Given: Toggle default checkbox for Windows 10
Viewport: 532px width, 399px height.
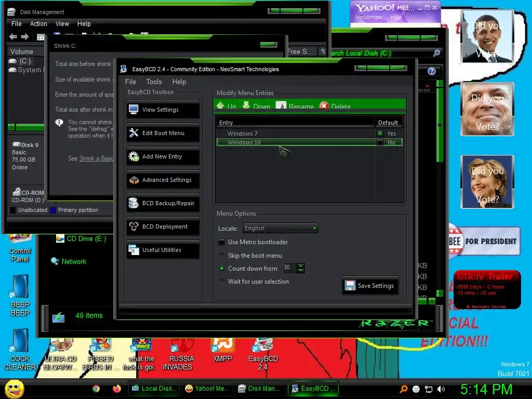Looking at the screenshot, I should tap(380, 142).
